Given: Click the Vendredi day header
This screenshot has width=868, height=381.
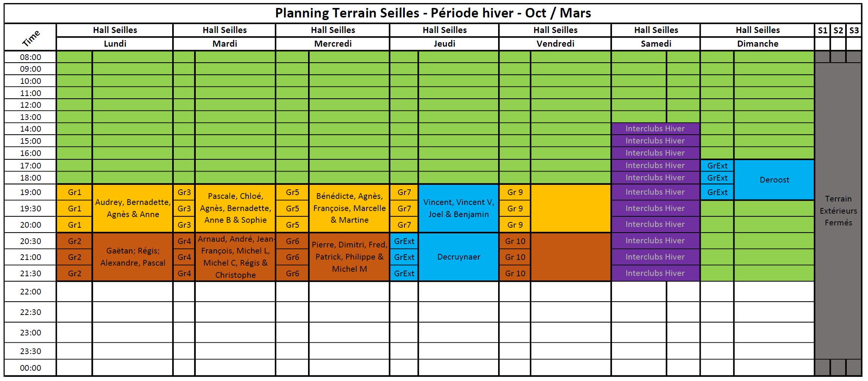Looking at the screenshot, I should point(555,44).
